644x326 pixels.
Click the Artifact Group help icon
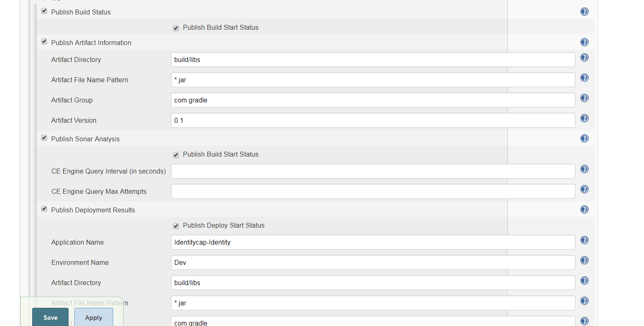[584, 98]
